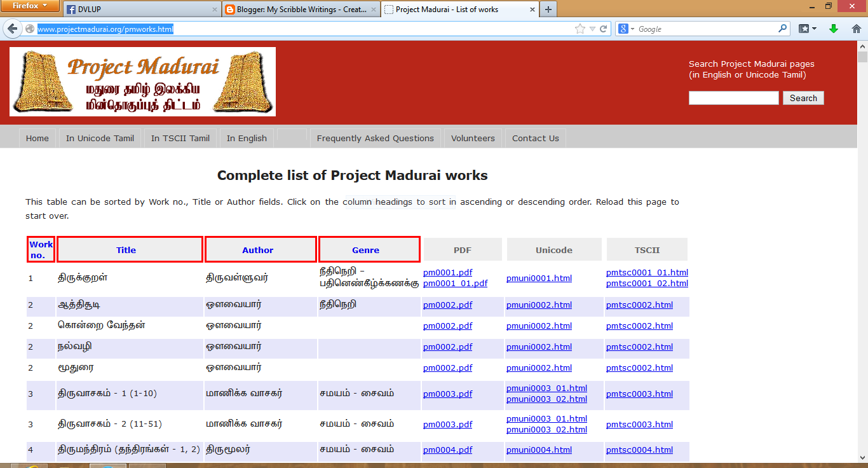Open the Volunteers menu item
868x468 pixels.
(473, 138)
